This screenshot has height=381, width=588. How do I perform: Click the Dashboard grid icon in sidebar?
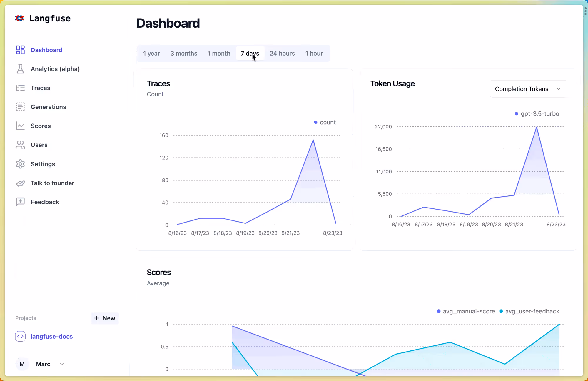[x=20, y=50]
